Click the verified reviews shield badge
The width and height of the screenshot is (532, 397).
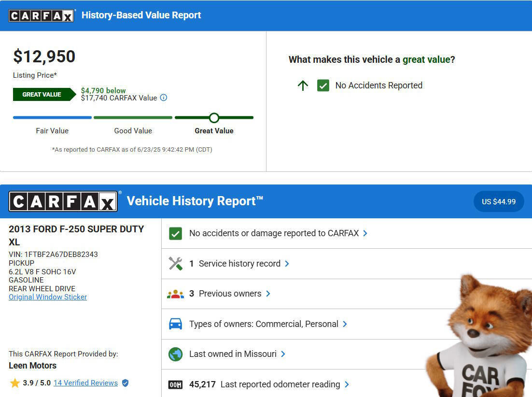click(125, 383)
